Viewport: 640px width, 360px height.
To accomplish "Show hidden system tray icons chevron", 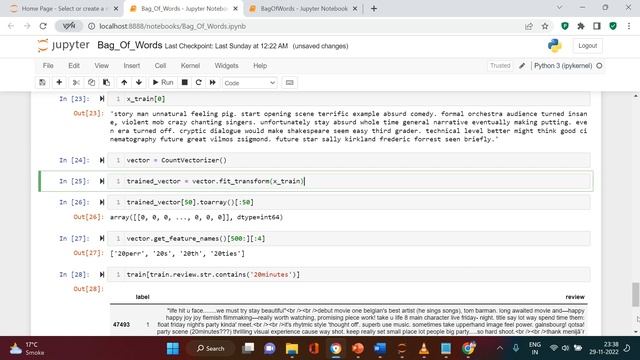I will pos(500,348).
